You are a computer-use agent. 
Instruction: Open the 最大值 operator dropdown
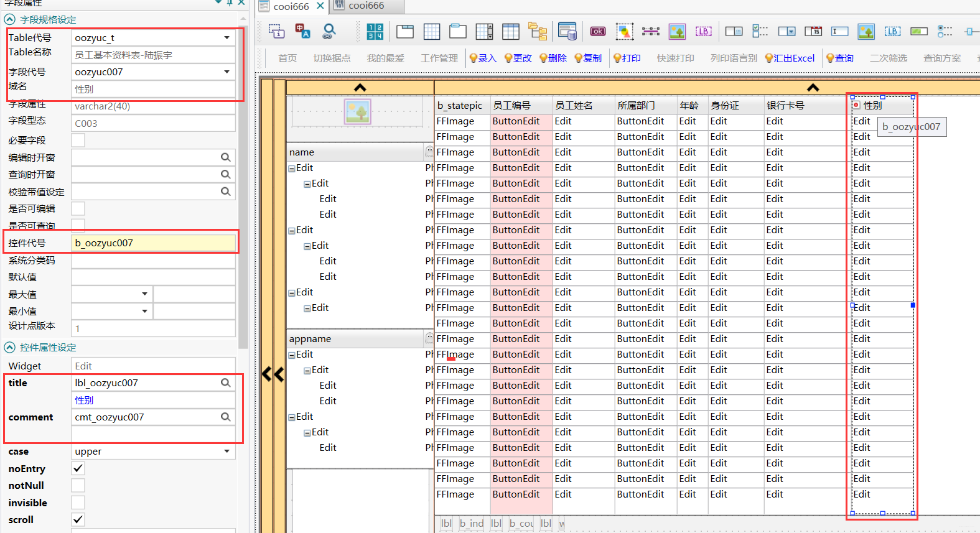[144, 294]
